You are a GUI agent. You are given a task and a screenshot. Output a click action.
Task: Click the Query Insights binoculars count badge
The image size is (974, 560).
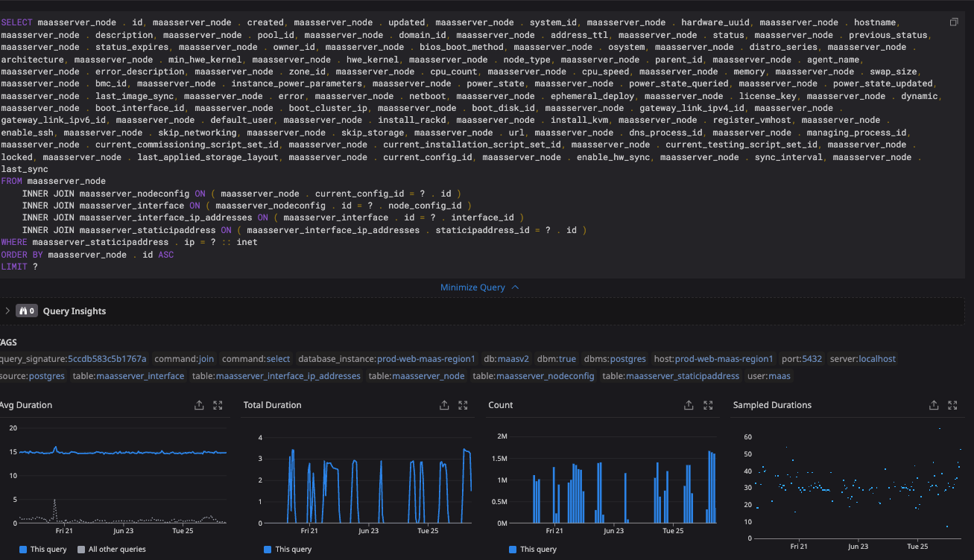click(27, 311)
